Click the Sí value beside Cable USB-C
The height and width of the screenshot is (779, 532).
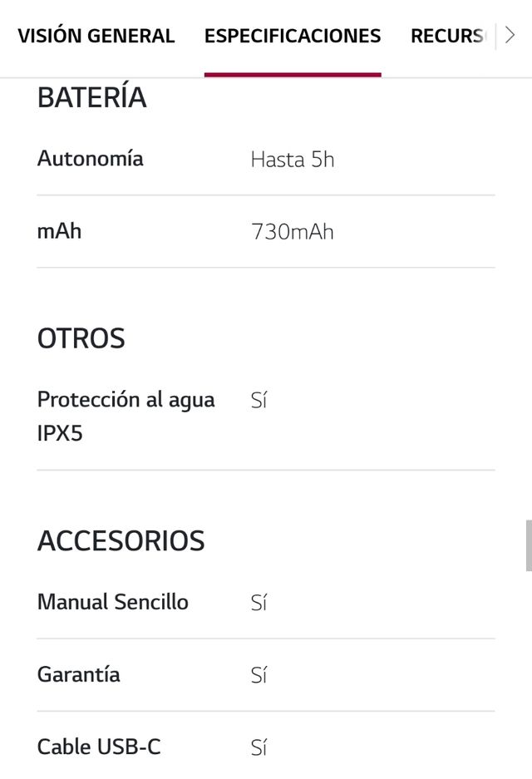[259, 747]
